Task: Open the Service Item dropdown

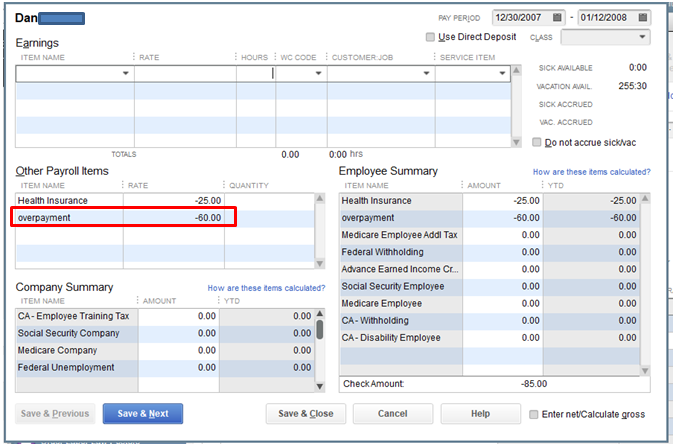Action: tap(502, 73)
